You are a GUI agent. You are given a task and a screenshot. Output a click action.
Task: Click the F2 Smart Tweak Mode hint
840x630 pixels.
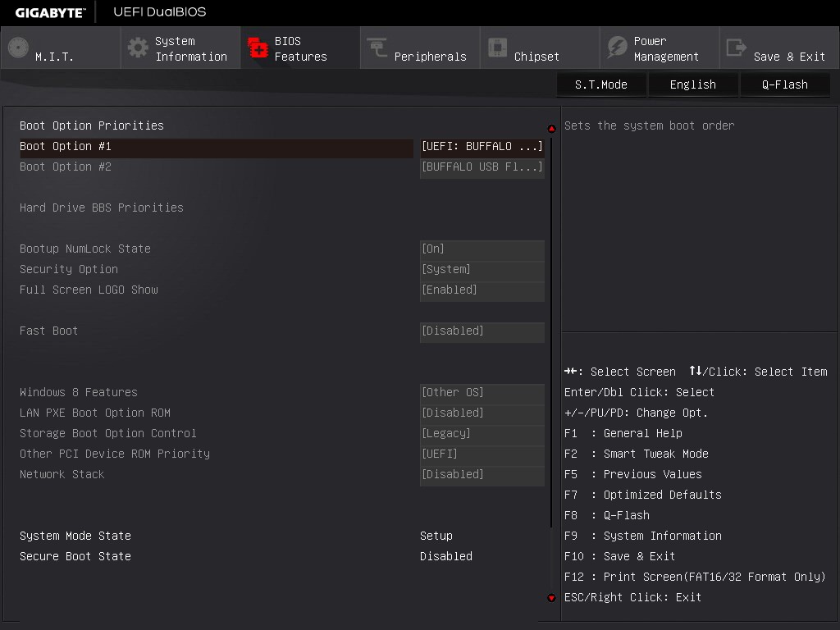pos(637,454)
